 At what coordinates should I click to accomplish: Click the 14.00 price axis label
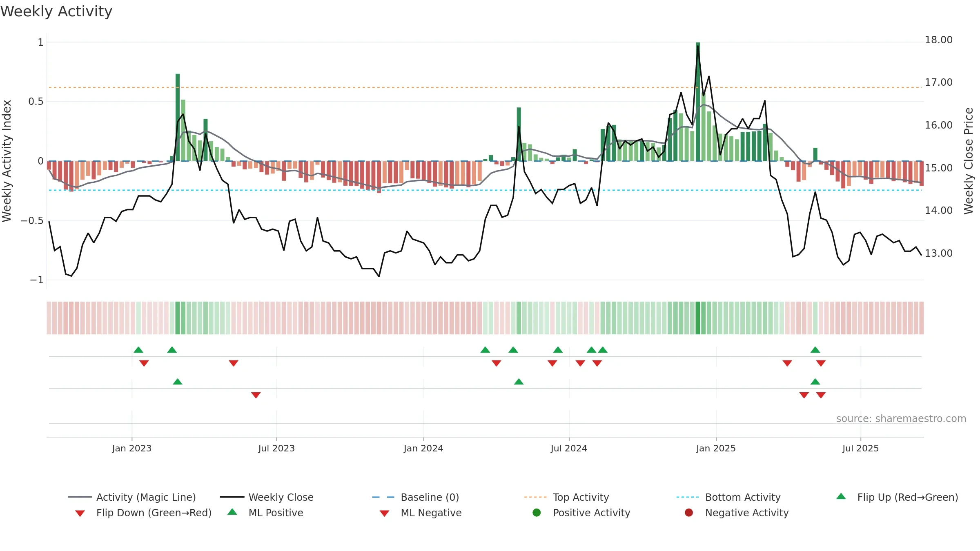pyautogui.click(x=939, y=211)
